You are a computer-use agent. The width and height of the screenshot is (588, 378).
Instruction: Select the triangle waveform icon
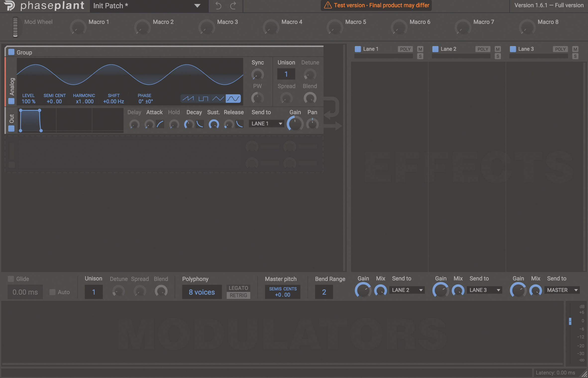[x=218, y=99]
